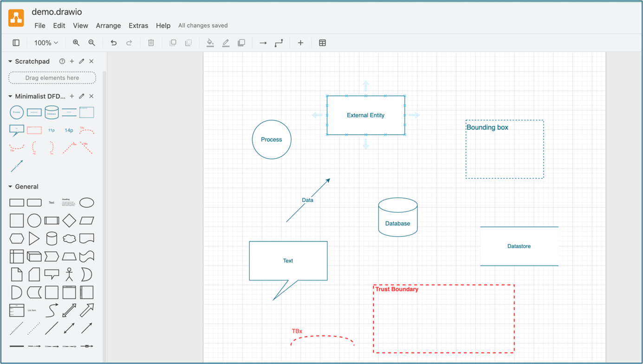The width and height of the screenshot is (643, 364).
Task: Click the 'Drag elements here' drop area
Action: (52, 78)
